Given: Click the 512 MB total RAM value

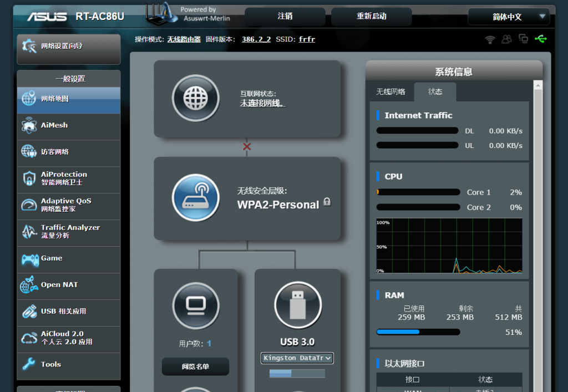Looking at the screenshot, I should (509, 318).
